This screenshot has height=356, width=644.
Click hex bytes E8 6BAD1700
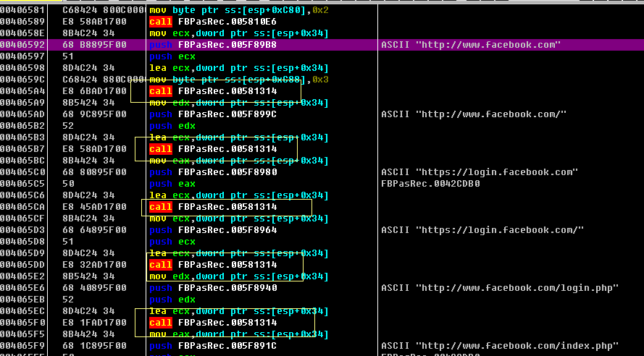coord(94,90)
